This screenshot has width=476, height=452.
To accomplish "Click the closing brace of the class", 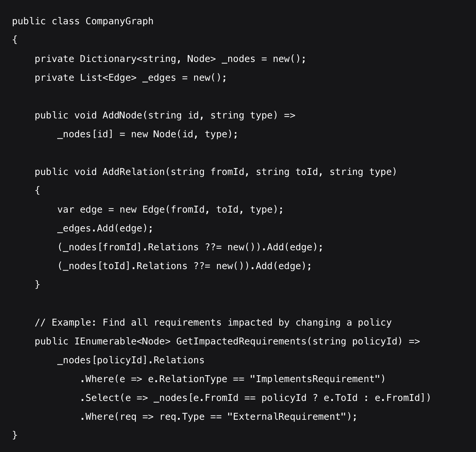I will pyautogui.click(x=15, y=435).
